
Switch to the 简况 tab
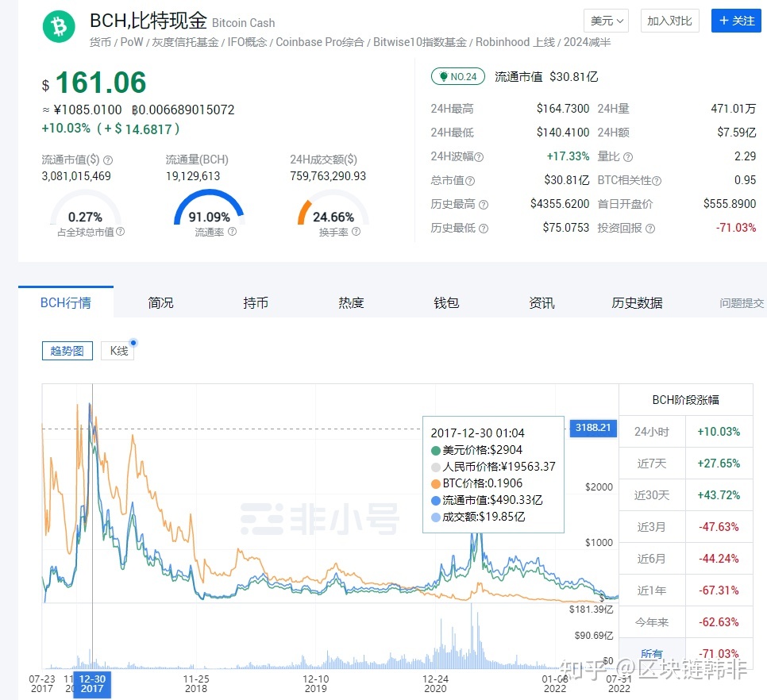[x=160, y=302]
